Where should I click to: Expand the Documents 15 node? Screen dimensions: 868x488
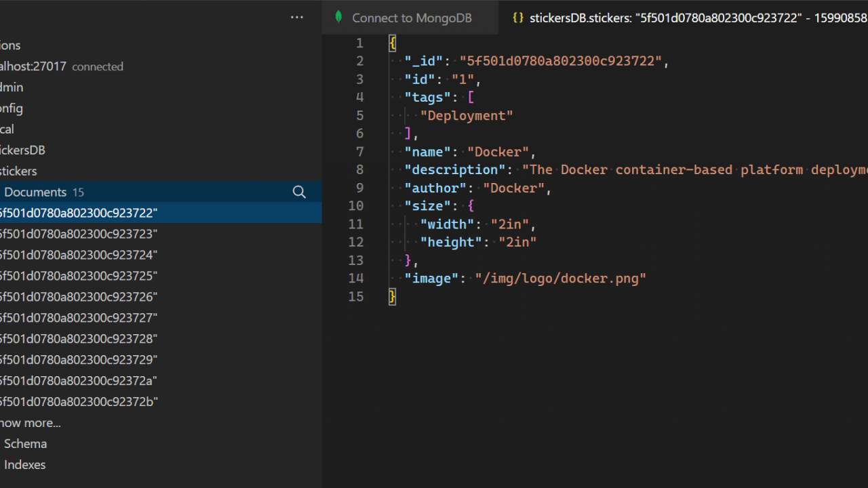(41, 192)
